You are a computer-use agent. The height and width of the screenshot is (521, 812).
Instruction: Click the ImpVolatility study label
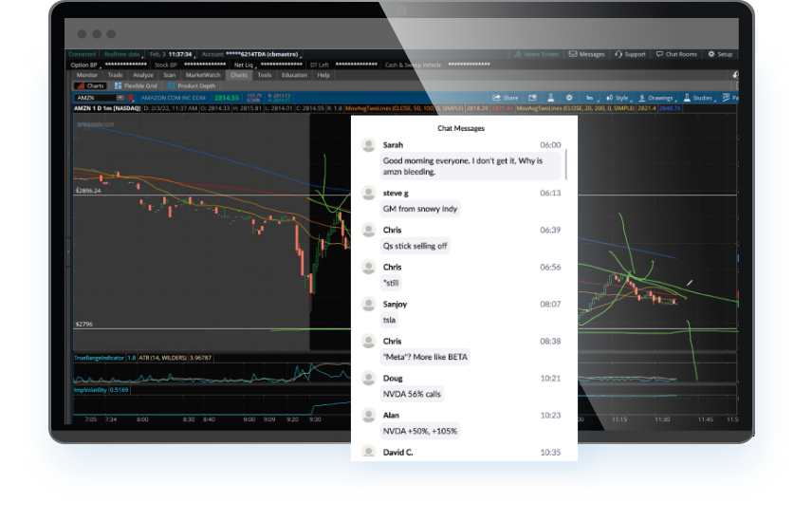(90, 389)
